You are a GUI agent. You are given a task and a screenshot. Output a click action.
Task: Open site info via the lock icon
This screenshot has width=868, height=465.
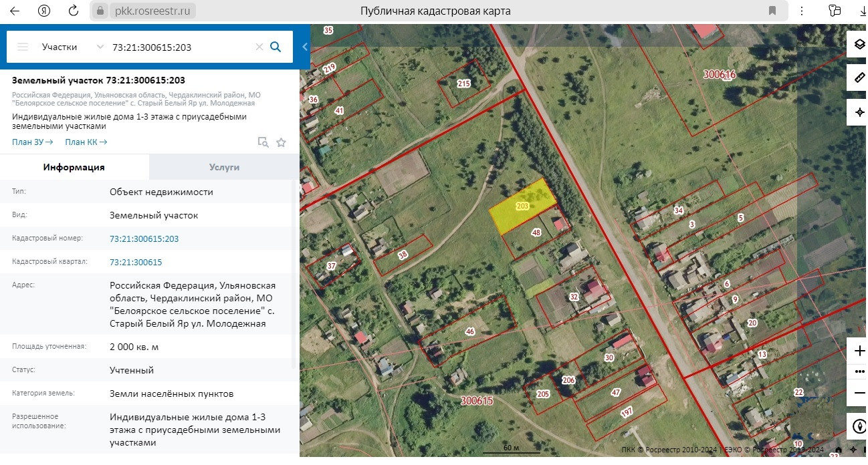(100, 11)
